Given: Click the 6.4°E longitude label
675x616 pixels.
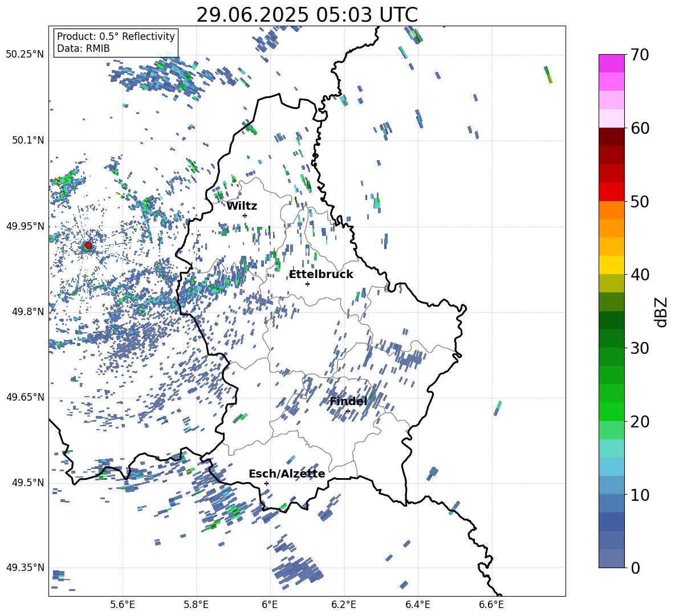Looking at the screenshot, I should [x=417, y=605].
